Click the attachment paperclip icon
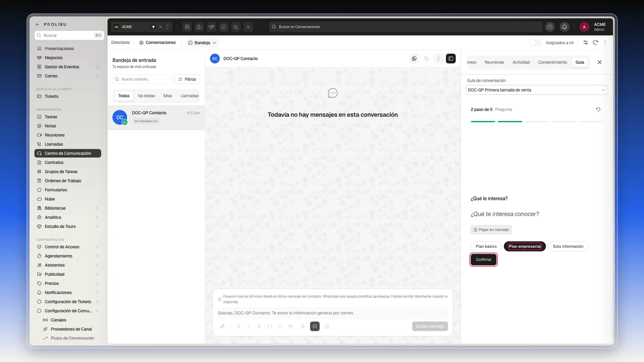Screen dimensions: 644x362 point(222,326)
